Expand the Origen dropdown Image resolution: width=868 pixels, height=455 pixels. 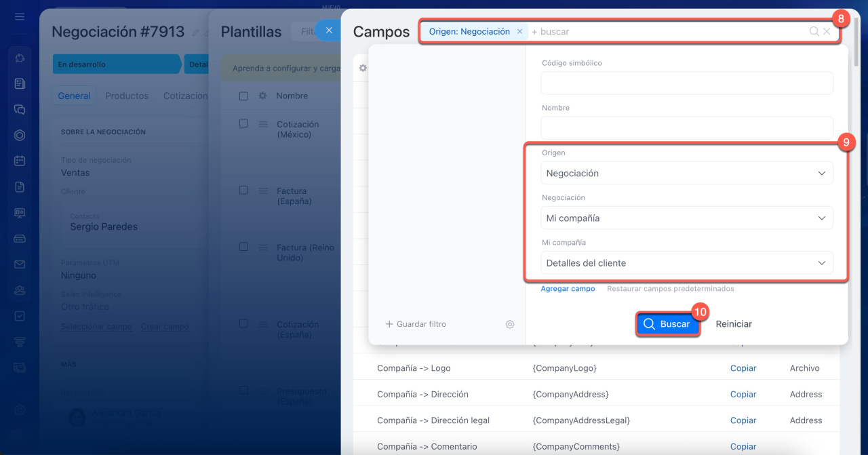point(686,173)
